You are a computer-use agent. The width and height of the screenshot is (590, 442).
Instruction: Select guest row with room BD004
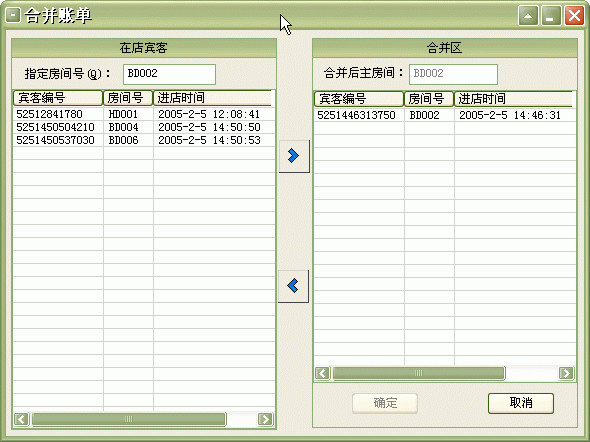coord(144,127)
